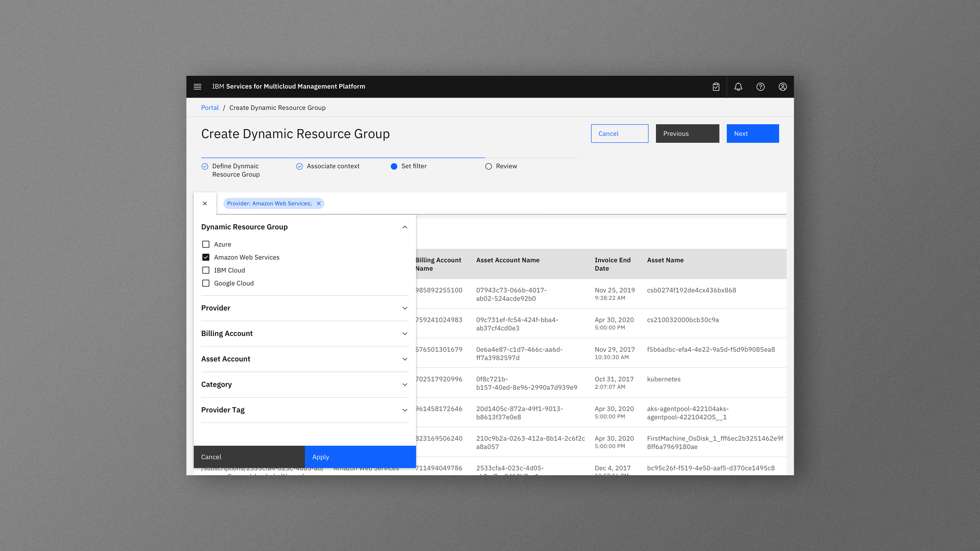980x551 pixels.
Task: Check the Google Cloud checkbox
Action: 206,283
